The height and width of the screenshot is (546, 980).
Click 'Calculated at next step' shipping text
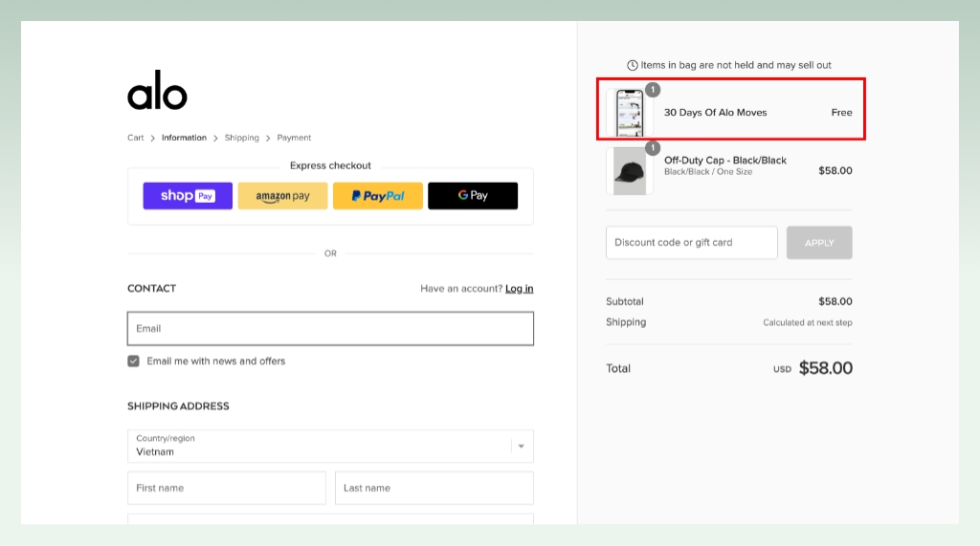[x=808, y=322]
